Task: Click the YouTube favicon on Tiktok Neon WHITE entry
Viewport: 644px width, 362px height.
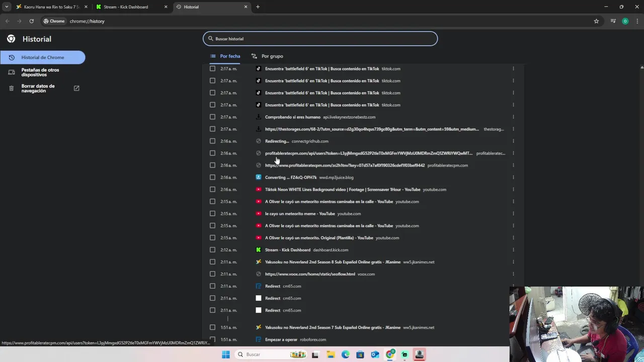Action: tap(259, 190)
